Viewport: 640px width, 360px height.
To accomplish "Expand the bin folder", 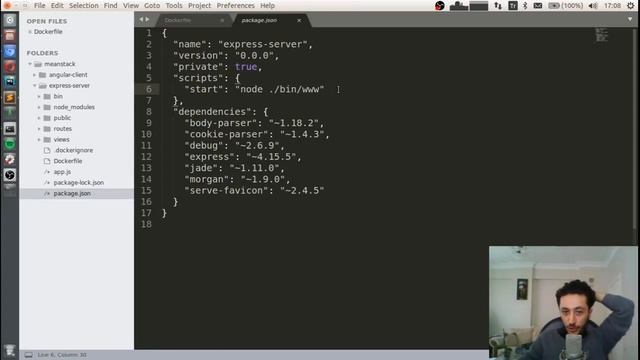I will coord(39,97).
